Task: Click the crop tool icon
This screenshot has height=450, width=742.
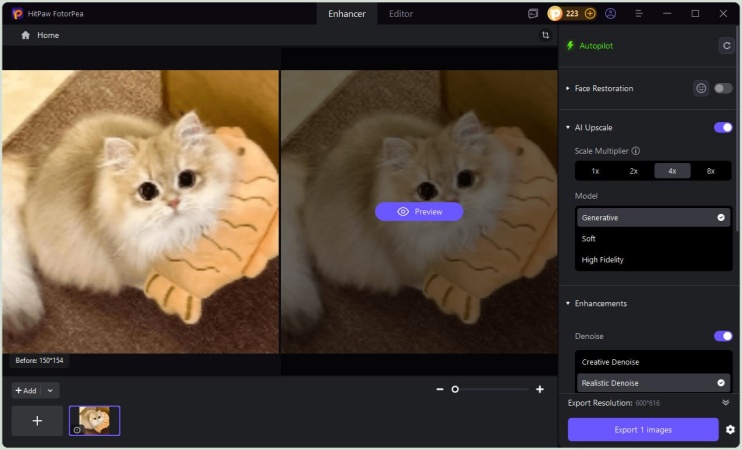Action: pos(545,35)
